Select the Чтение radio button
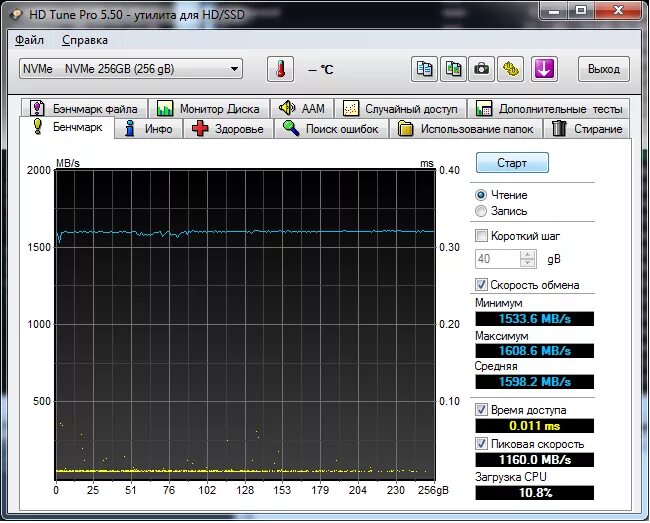The height and width of the screenshot is (523, 650). (481, 195)
